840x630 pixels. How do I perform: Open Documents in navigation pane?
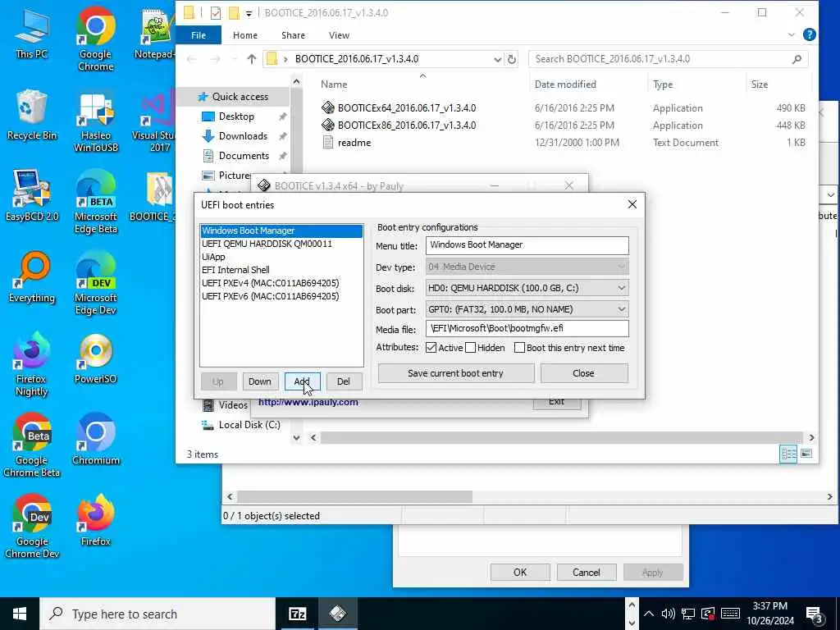coord(244,156)
